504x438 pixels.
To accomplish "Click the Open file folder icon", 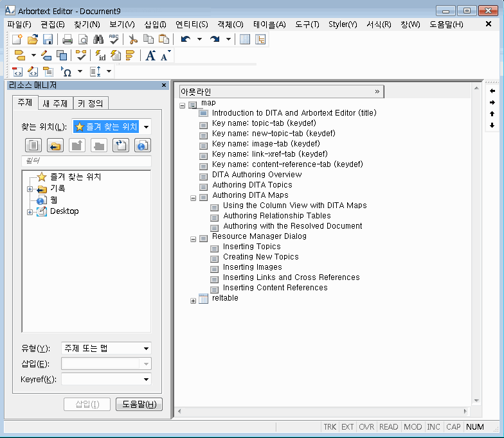I will point(32,39).
